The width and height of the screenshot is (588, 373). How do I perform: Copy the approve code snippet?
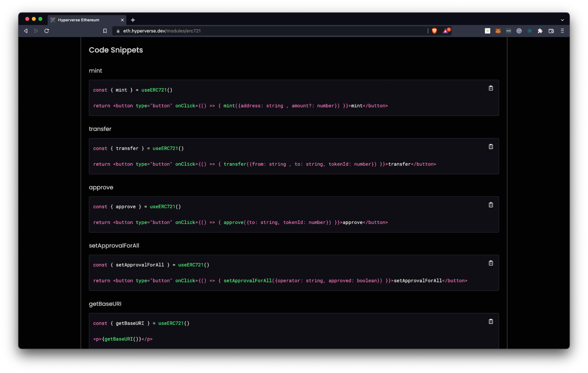click(491, 205)
